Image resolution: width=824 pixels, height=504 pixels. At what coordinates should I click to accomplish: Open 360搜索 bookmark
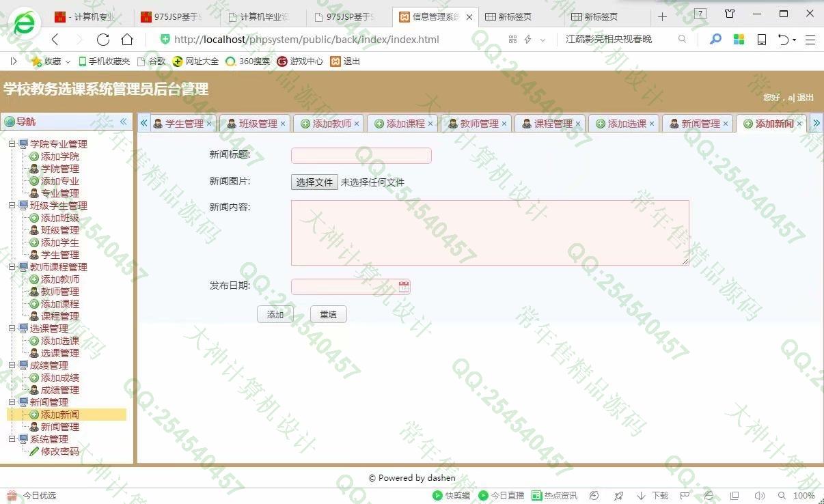(x=247, y=61)
